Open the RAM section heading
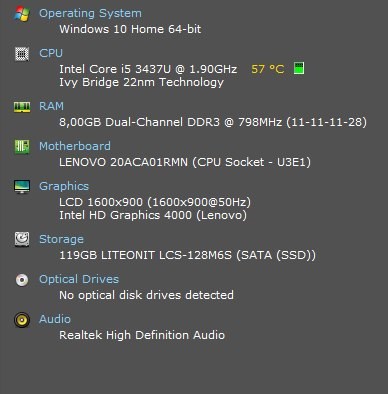This screenshot has height=394, width=388. click(x=51, y=106)
